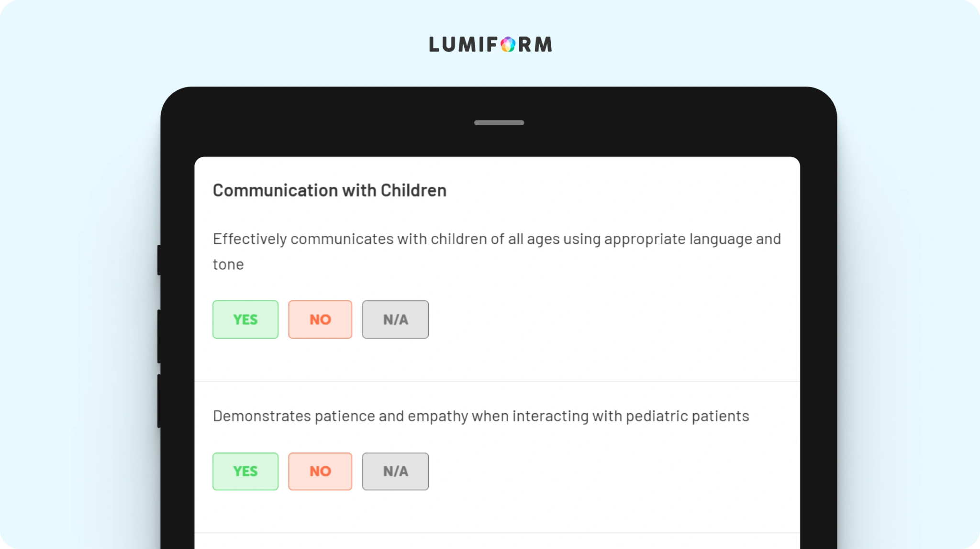Pick N/A for patience and empathy question
Image resolution: width=980 pixels, height=549 pixels.
[395, 472]
